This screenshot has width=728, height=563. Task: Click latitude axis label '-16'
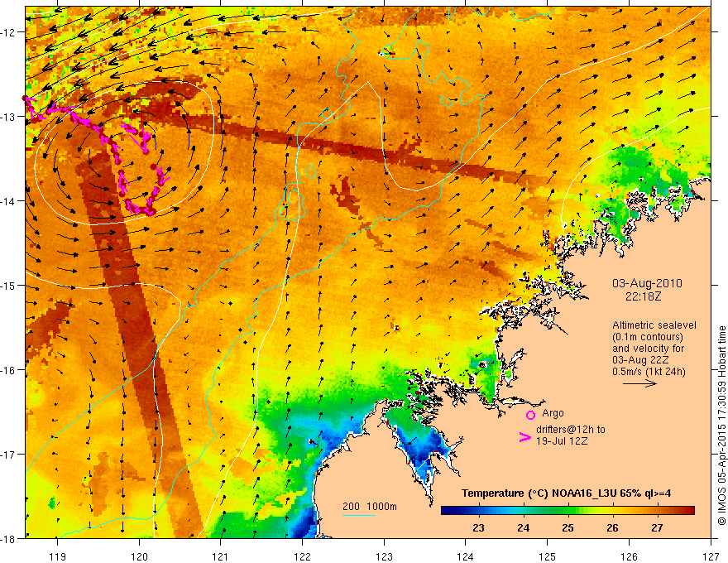point(7,370)
